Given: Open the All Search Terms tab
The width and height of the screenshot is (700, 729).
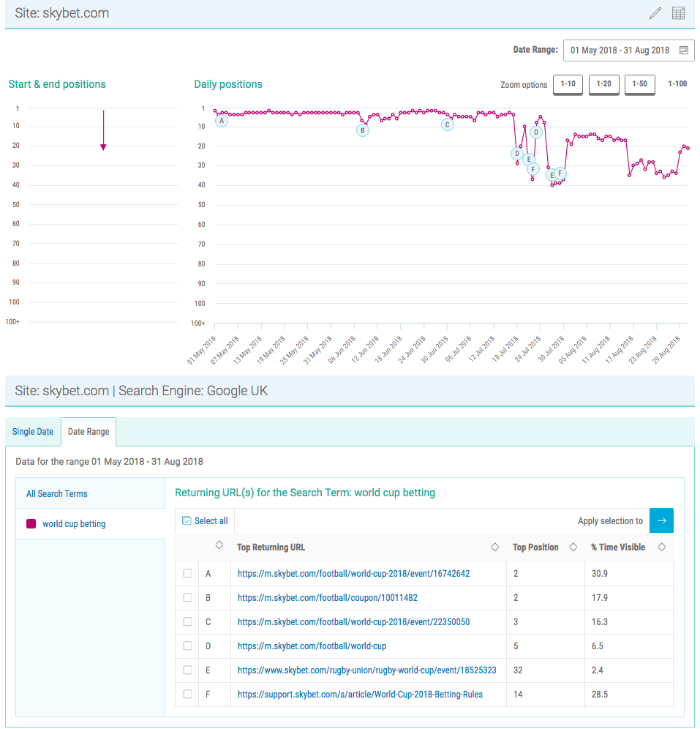Looking at the screenshot, I should (90, 494).
